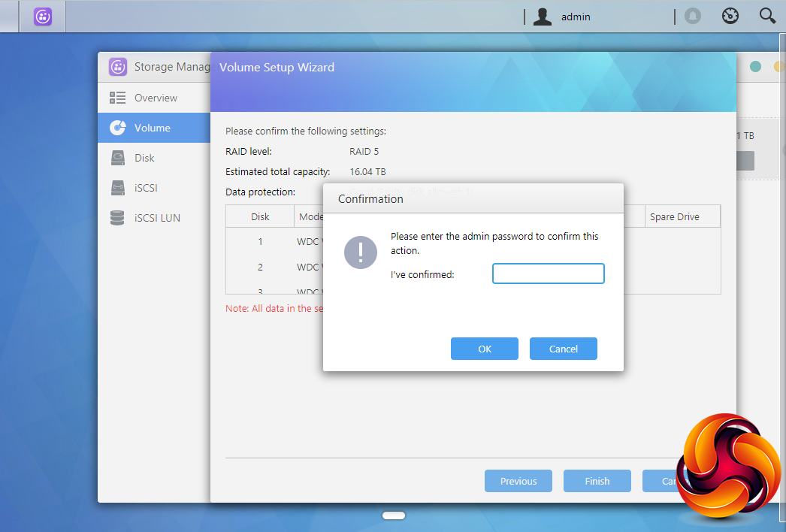The height and width of the screenshot is (532, 786).
Task: Click the Confirmation dialog title
Action: (370, 199)
